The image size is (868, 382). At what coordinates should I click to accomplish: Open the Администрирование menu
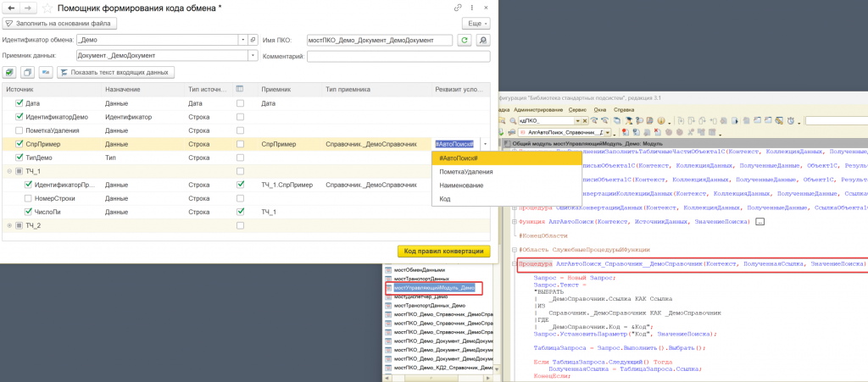(x=537, y=110)
